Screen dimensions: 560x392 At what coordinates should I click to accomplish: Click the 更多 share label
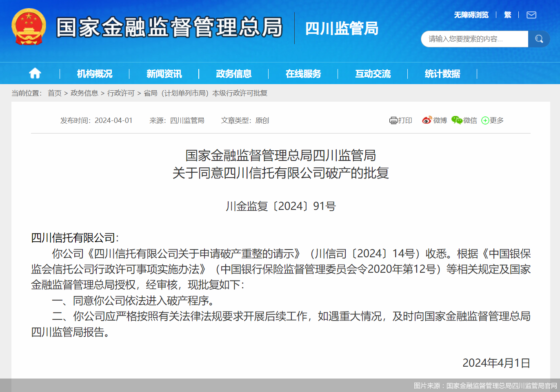tap(497, 120)
